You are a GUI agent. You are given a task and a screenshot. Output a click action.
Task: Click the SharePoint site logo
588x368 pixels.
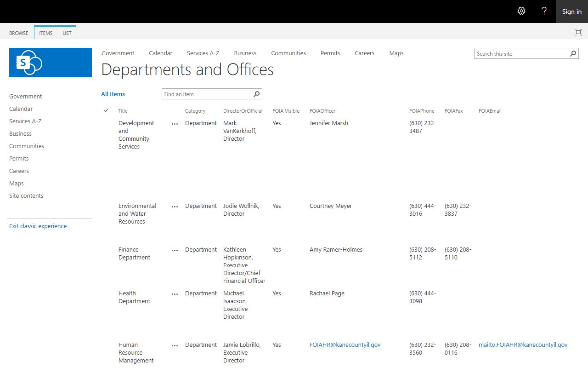click(51, 63)
